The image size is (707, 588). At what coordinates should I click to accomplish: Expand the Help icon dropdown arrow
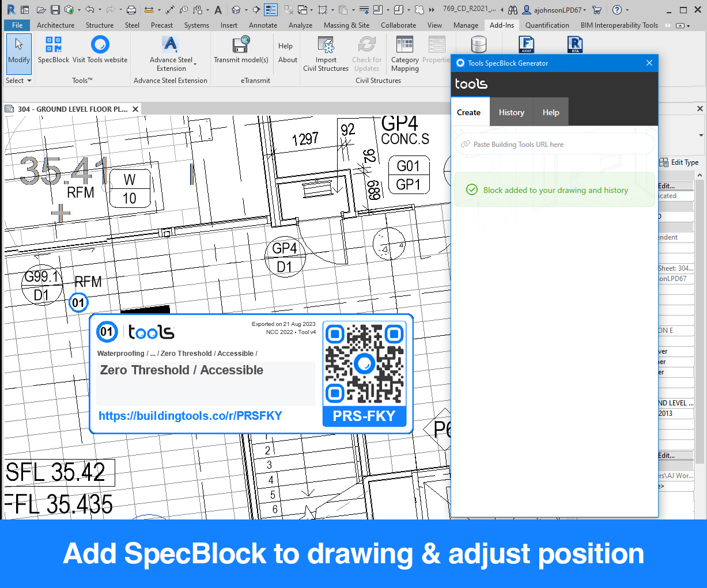[x=627, y=10]
